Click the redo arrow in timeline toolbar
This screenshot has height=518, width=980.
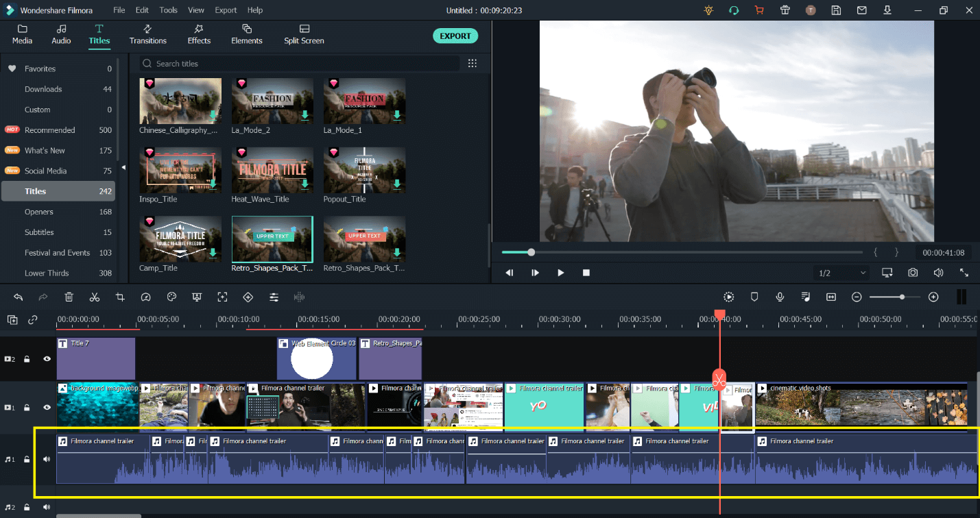click(43, 297)
